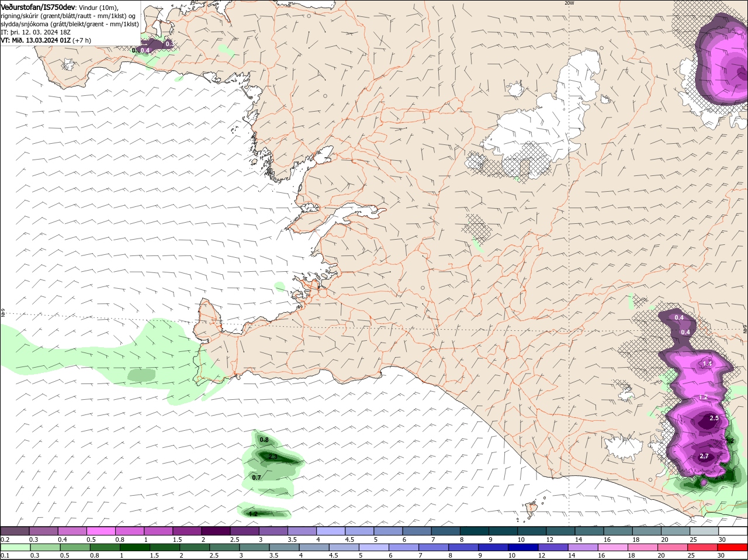Click the 0.8 value in the offshore rain patch
The height and width of the screenshot is (560, 748).
tap(264, 440)
